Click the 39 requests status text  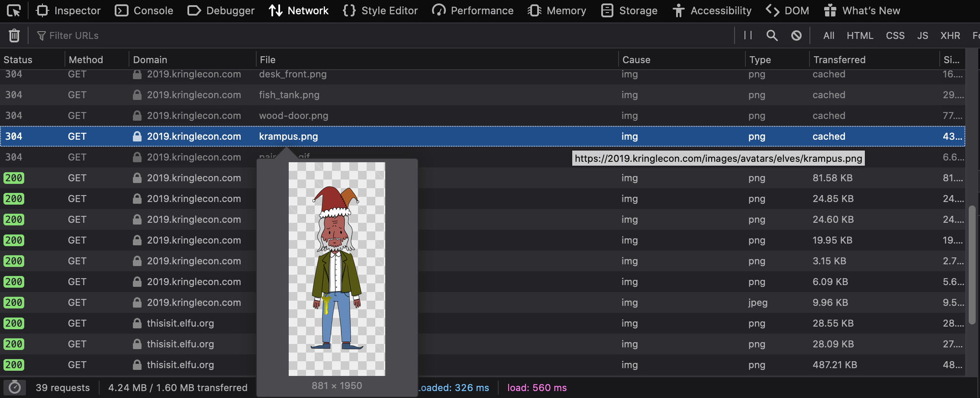pyautogui.click(x=63, y=388)
